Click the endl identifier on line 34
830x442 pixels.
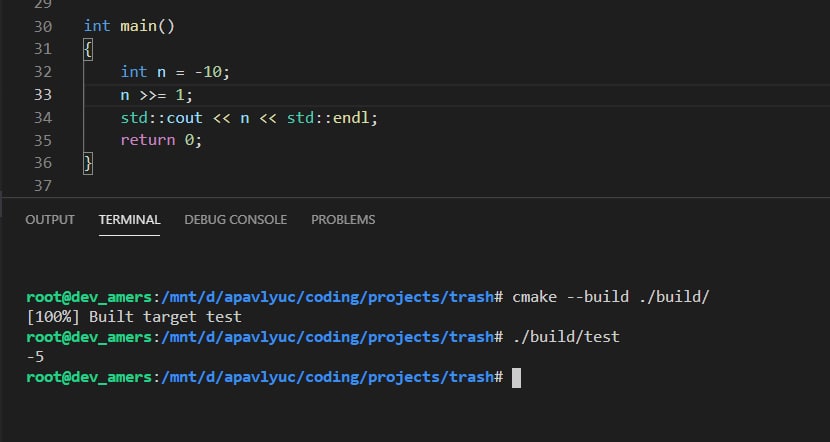point(351,118)
